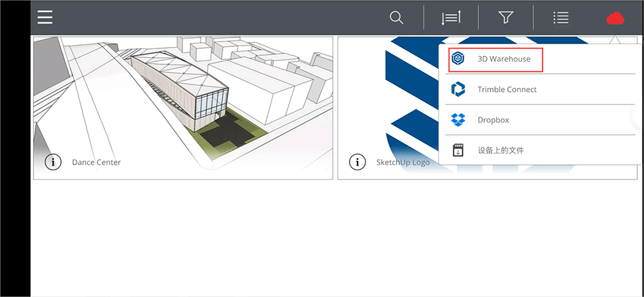The image size is (644, 297).
Task: Toggle the red cloud sources dropdown
Action: tap(615, 18)
